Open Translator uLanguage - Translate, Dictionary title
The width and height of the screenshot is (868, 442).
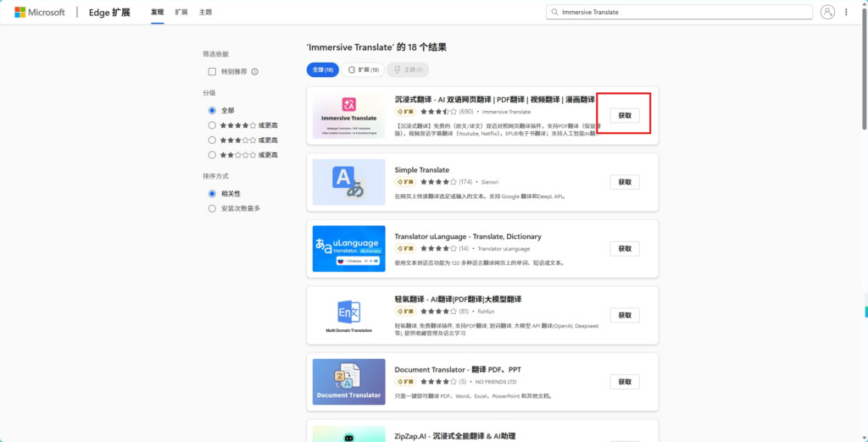coord(468,236)
